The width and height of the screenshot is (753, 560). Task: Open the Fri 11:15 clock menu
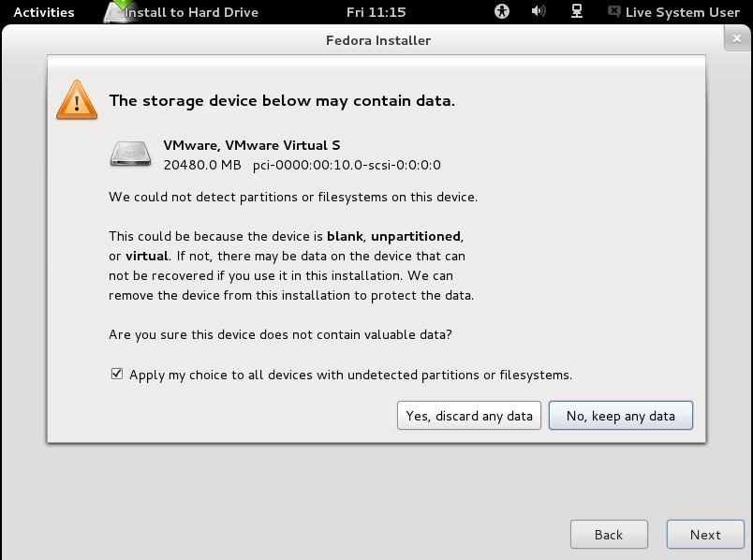tap(376, 12)
